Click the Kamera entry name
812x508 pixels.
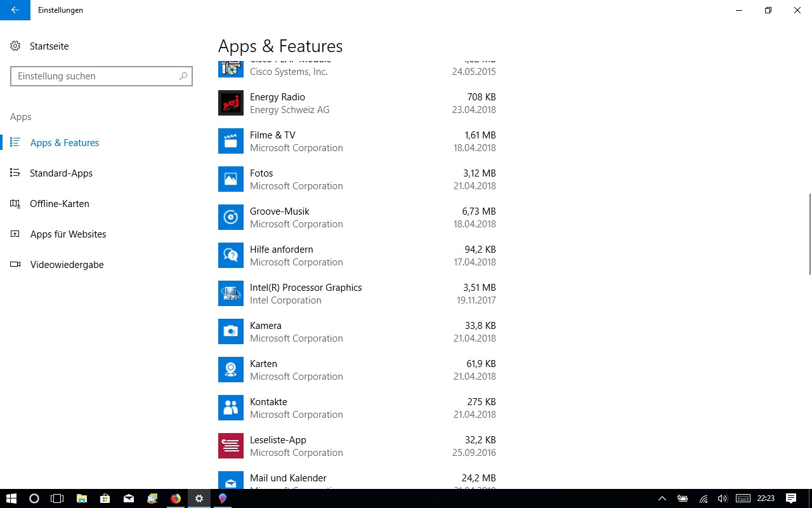click(x=266, y=326)
